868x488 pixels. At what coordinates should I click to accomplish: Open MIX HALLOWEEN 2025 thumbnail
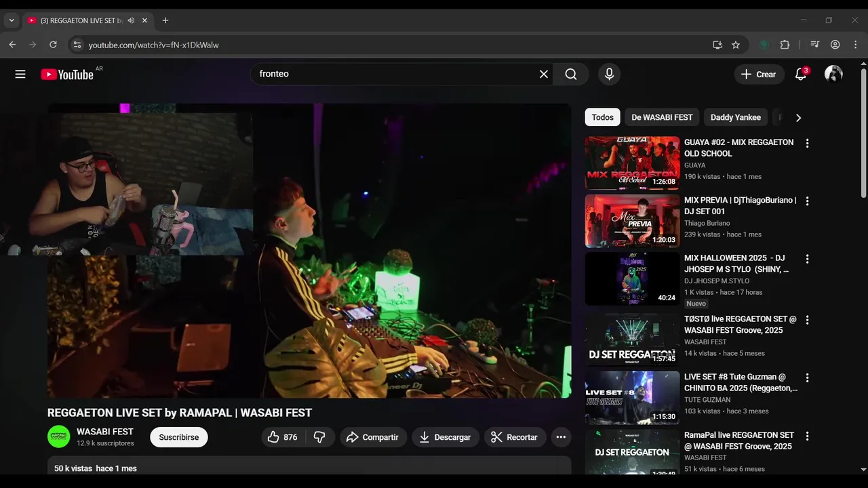tap(632, 279)
